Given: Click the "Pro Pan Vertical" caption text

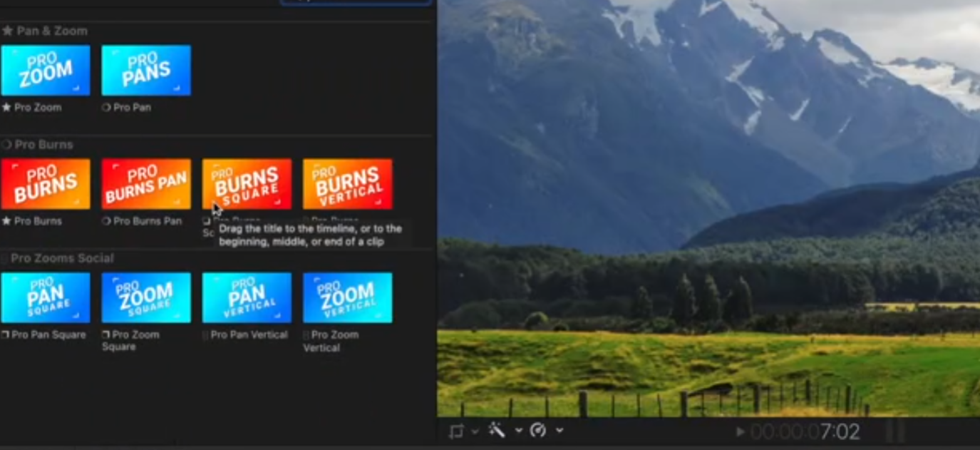Looking at the screenshot, I should point(249,334).
